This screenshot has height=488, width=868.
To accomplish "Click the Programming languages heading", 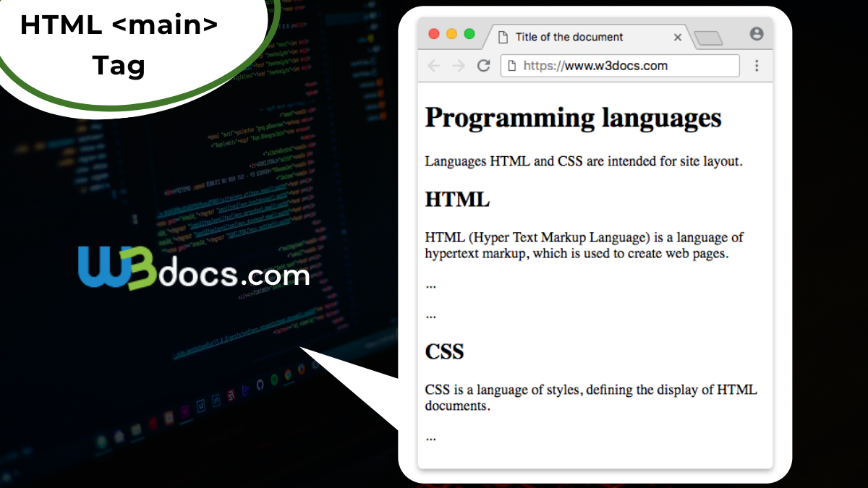I will coord(573,118).
